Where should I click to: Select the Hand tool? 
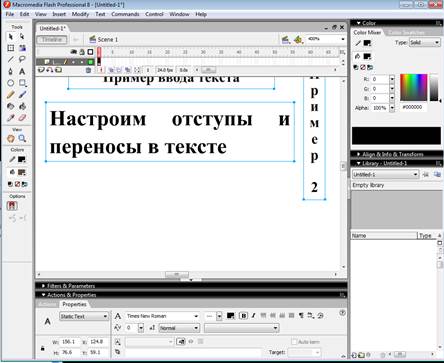[x=11, y=138]
